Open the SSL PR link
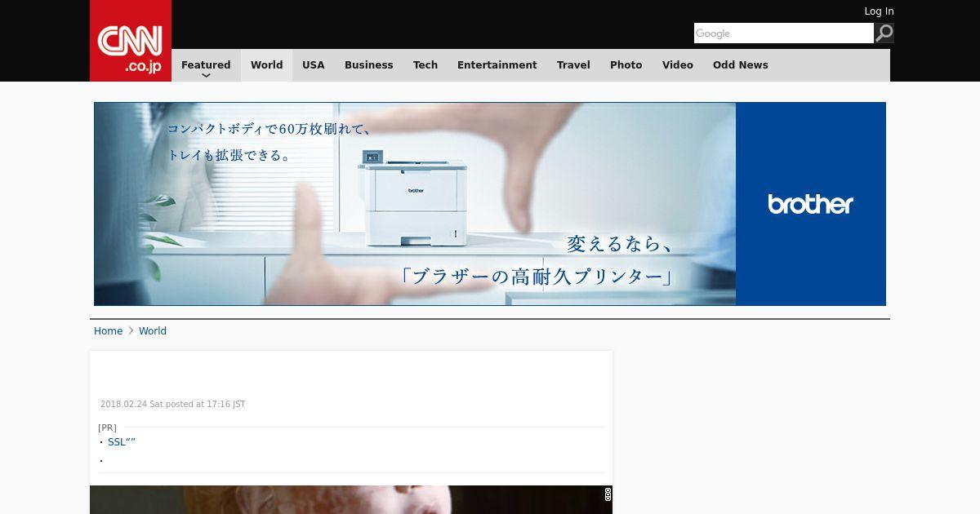Viewport: 980px width, 514px height. point(122,442)
